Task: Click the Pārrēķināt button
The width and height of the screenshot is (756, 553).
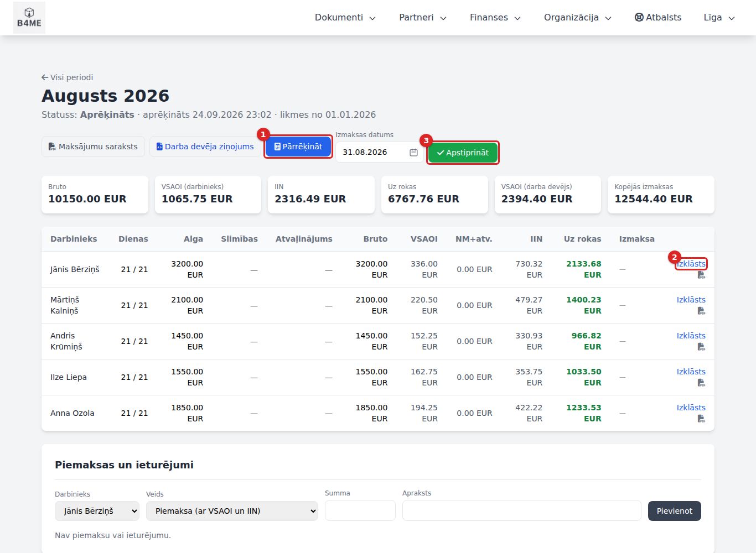Action: (x=298, y=147)
